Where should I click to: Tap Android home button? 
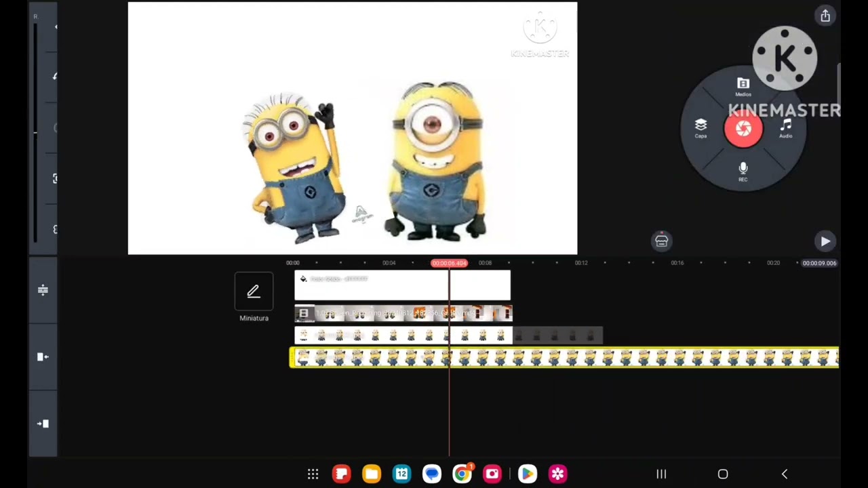[x=723, y=474]
